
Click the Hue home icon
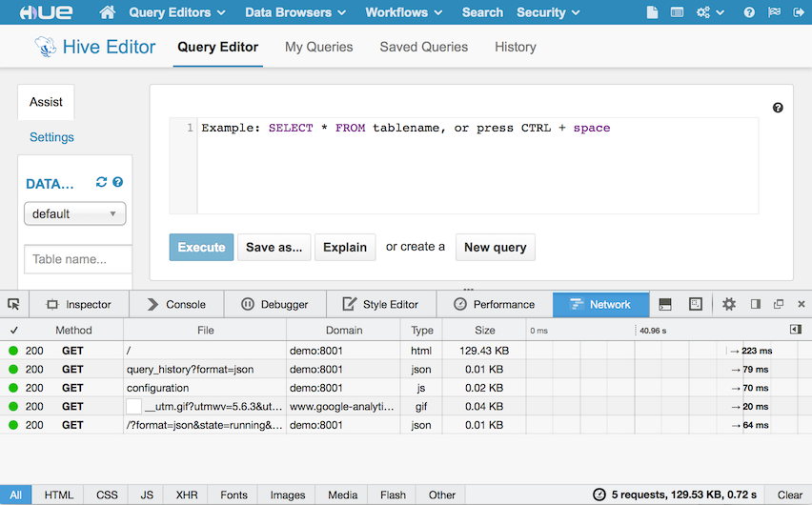[108, 12]
